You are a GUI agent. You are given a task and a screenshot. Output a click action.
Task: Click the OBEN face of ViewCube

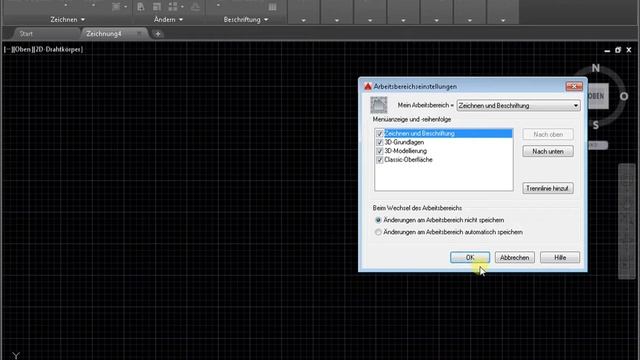pyautogui.click(x=598, y=96)
